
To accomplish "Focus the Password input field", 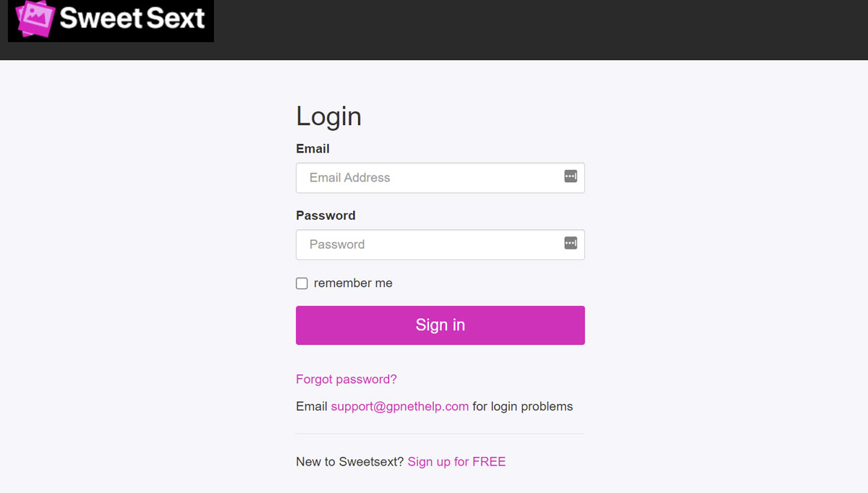I will click(427, 244).
